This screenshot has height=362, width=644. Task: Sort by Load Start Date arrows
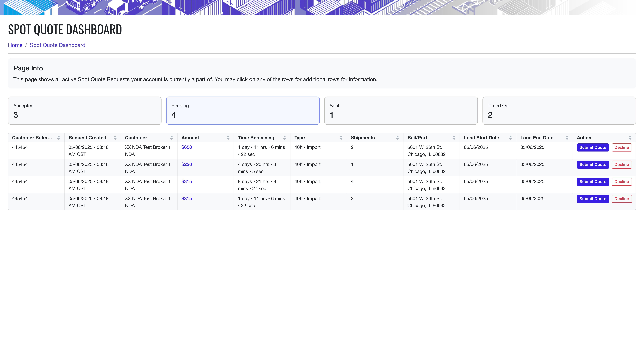[x=511, y=138]
